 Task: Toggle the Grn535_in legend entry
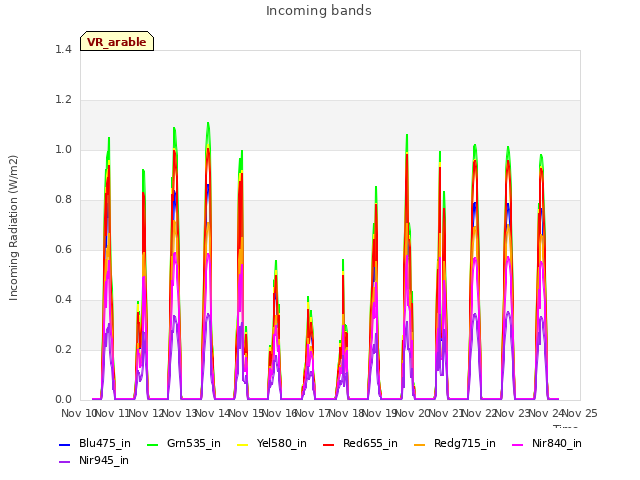[x=184, y=443]
